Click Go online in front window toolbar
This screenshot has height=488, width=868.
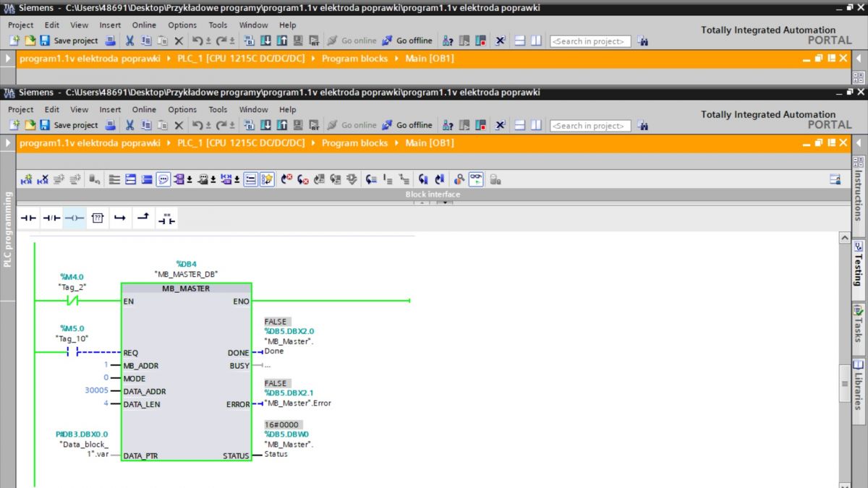pyautogui.click(x=352, y=125)
